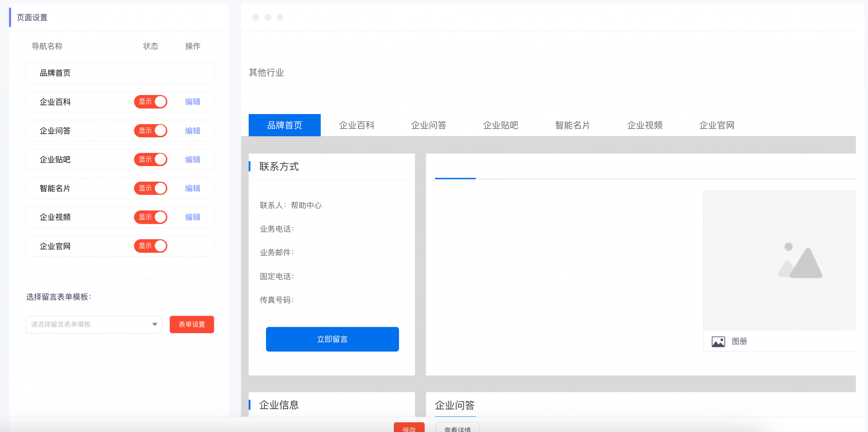Click the 页面设置 panel title

click(32, 17)
